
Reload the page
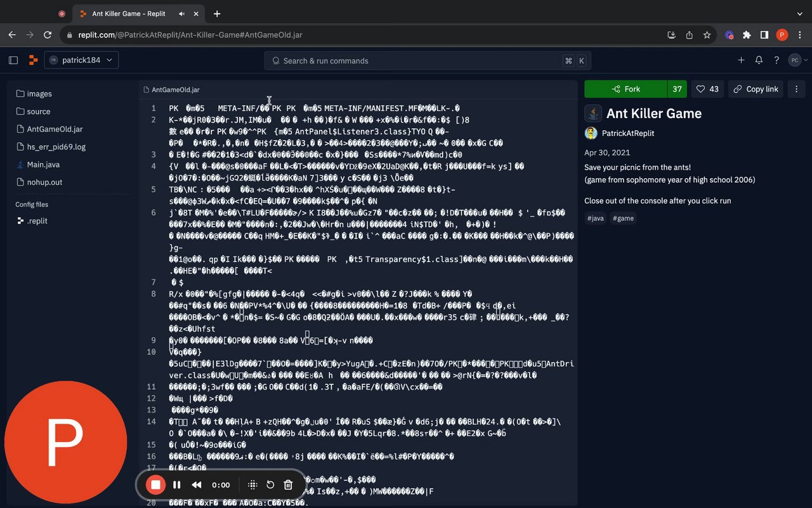pyautogui.click(x=48, y=35)
